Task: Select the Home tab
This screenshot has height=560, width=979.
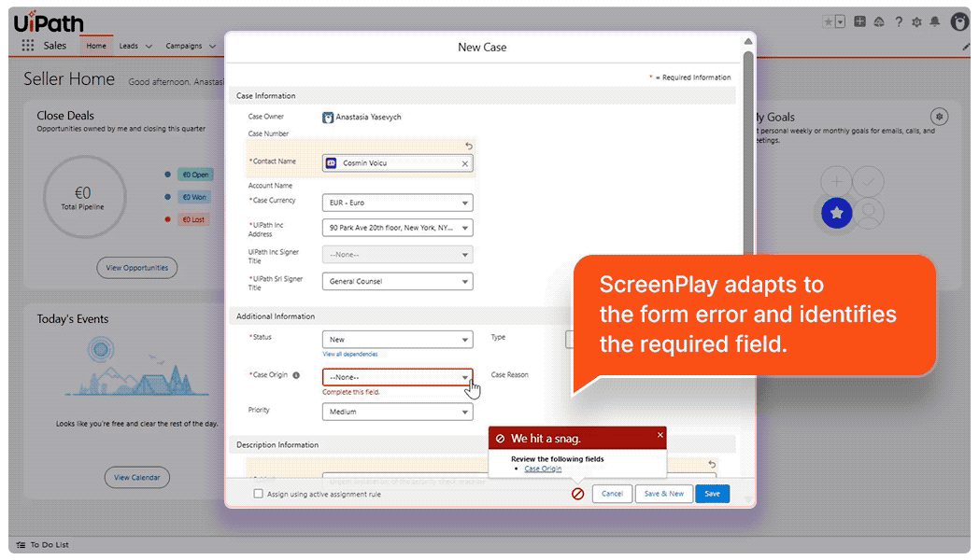Action: 95,45
